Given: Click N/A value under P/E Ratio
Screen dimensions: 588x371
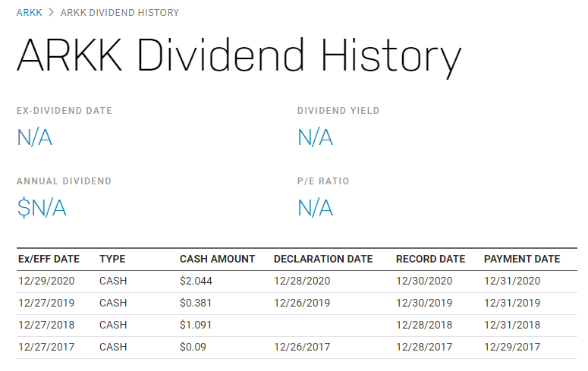Looking at the screenshot, I should pyautogui.click(x=315, y=208).
